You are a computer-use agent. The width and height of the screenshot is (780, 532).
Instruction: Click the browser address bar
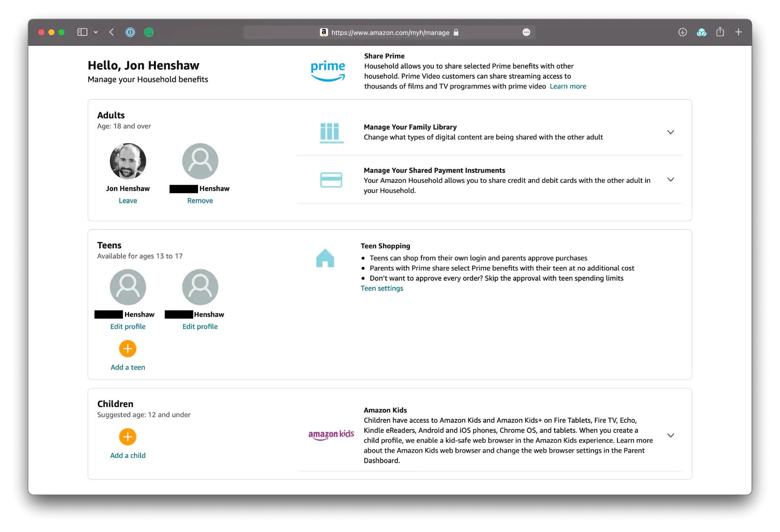(389, 32)
